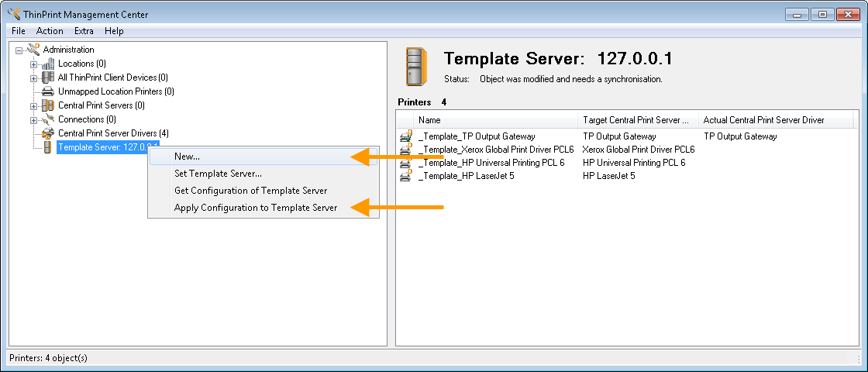
Task: Sort by the Name column header
Action: [x=495, y=120]
